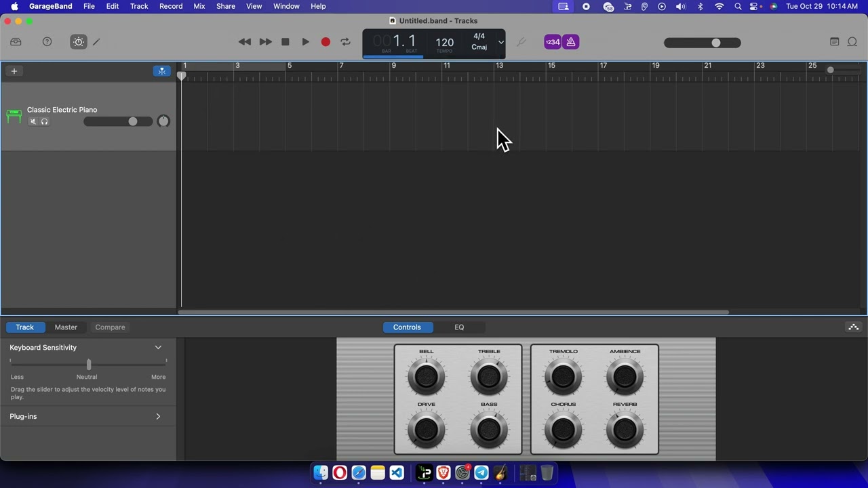Solo the Classic Electric Piano track
Viewport: 868px width, 488px height.
point(44,121)
